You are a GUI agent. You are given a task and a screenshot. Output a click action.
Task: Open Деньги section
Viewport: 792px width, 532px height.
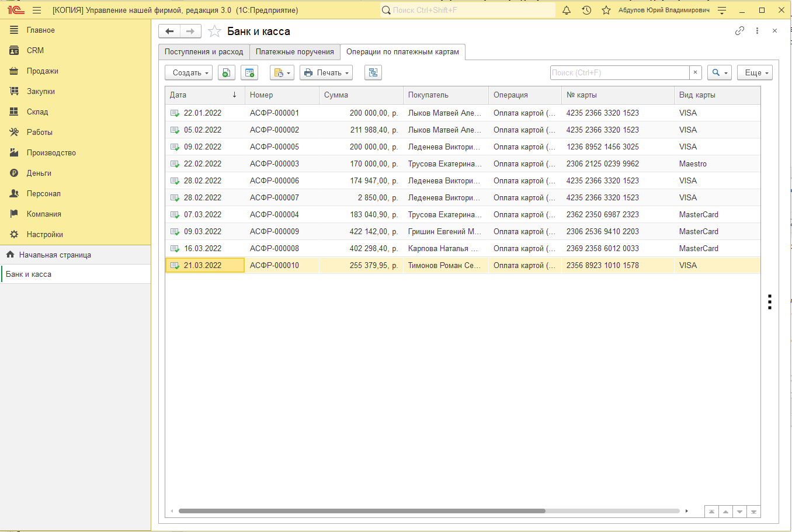[x=75, y=173]
